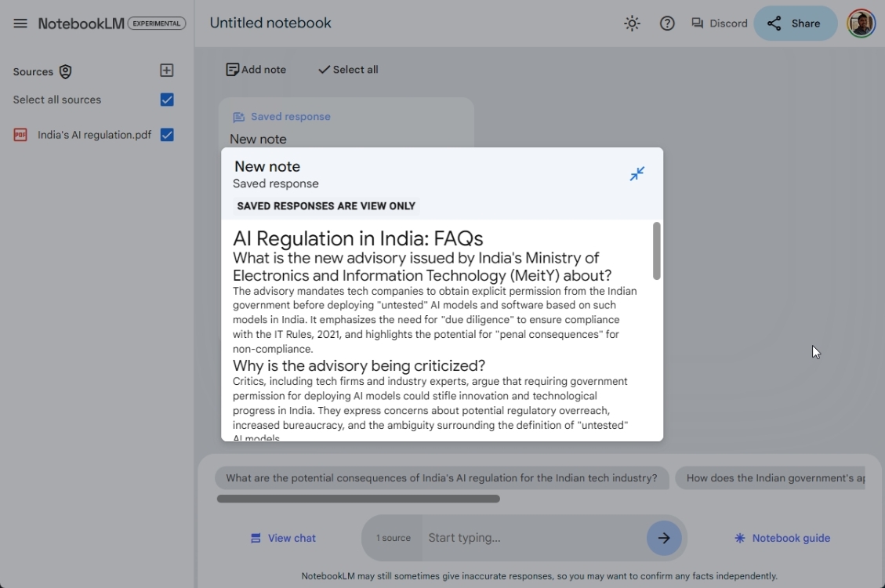
Task: Uncheck the Select all sources checkbox
Action: click(166, 100)
